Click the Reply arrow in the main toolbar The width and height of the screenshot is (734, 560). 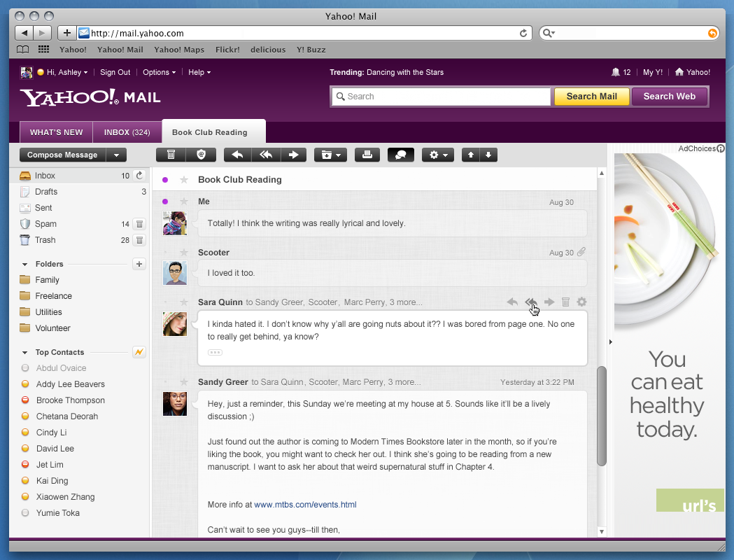coord(237,155)
